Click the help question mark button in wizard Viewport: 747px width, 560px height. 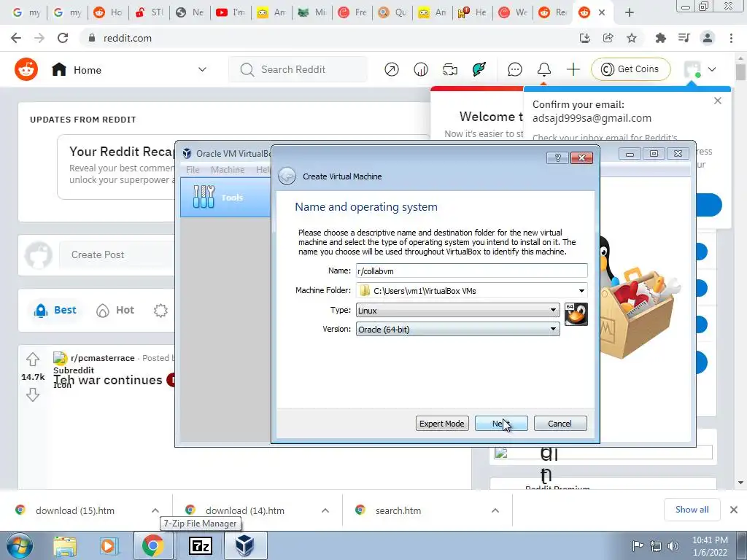pos(557,157)
